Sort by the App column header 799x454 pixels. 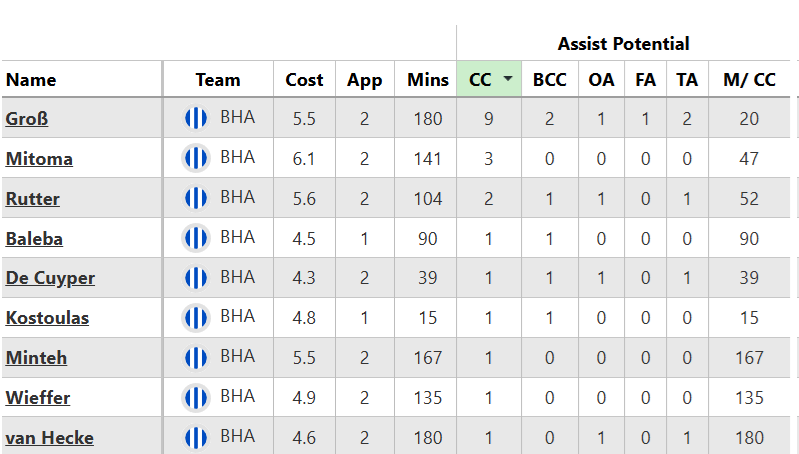(x=364, y=80)
